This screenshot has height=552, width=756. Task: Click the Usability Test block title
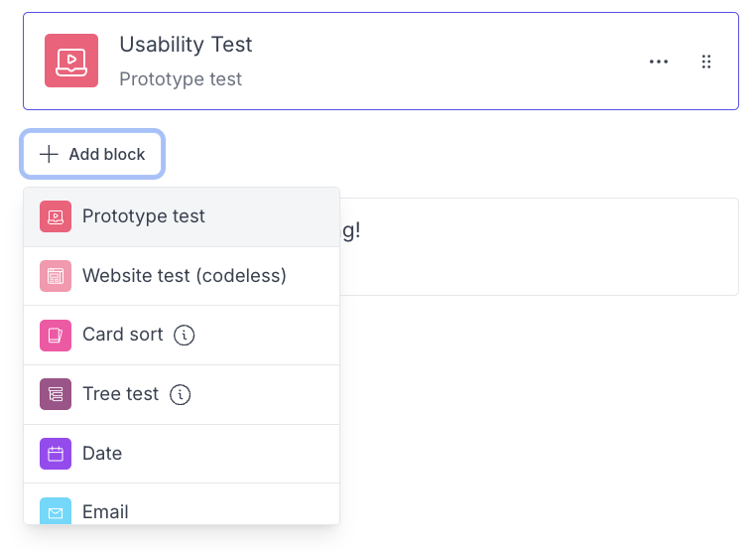[x=186, y=45]
